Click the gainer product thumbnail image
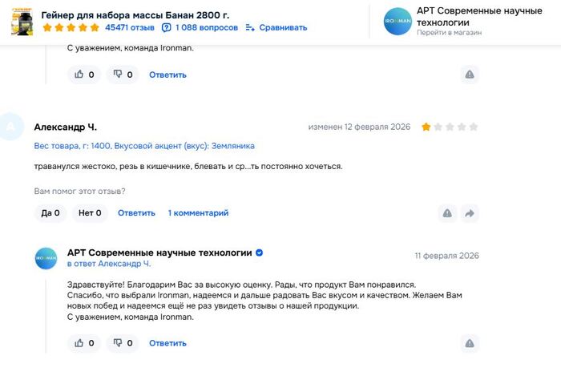 (x=22, y=21)
